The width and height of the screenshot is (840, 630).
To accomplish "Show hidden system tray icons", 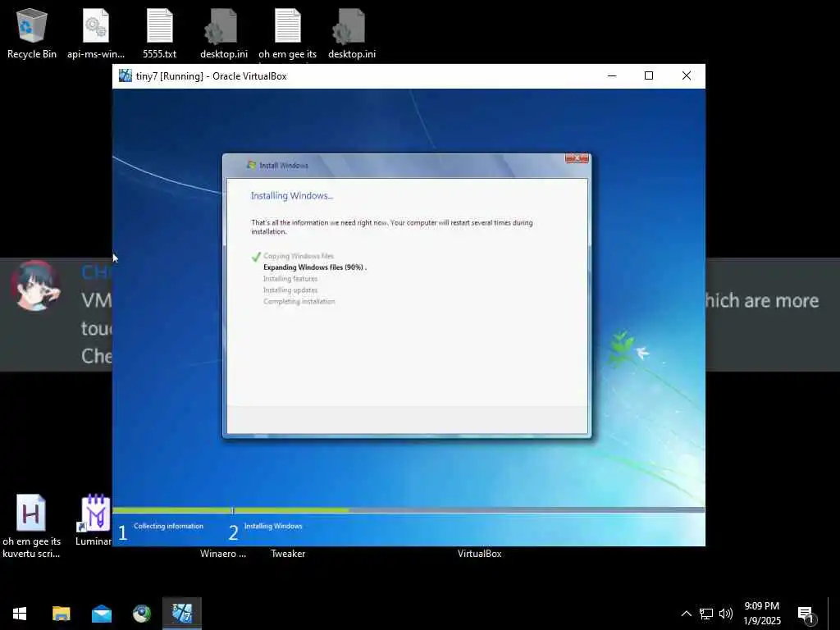I will click(686, 614).
